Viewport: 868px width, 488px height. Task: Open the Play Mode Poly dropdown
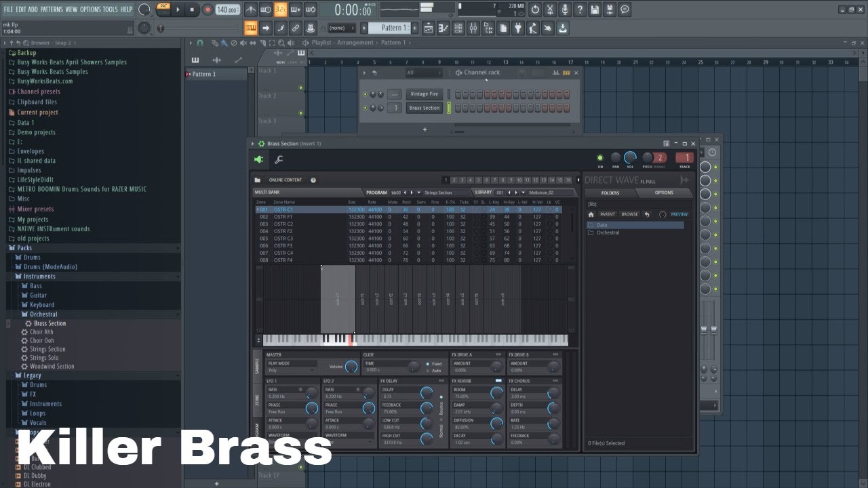(x=292, y=371)
